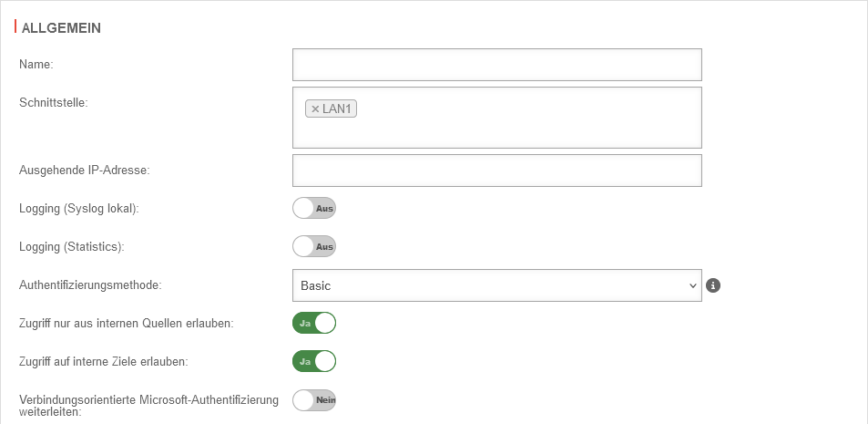
Task: Click into the Name text field
Action: click(x=496, y=65)
